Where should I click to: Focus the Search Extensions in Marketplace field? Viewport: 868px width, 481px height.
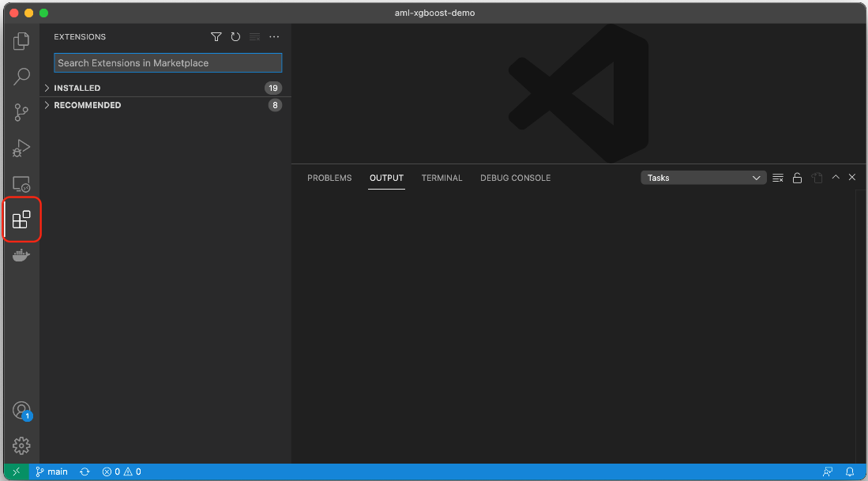click(167, 63)
